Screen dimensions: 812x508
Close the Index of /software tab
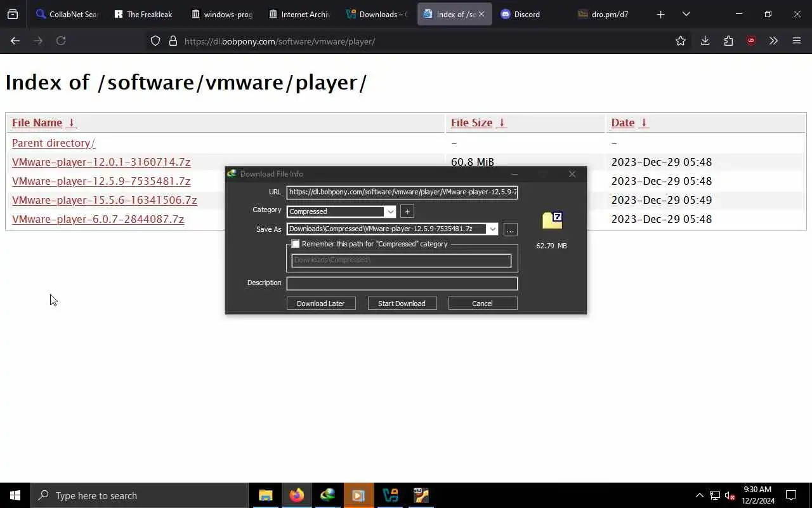[x=481, y=14]
